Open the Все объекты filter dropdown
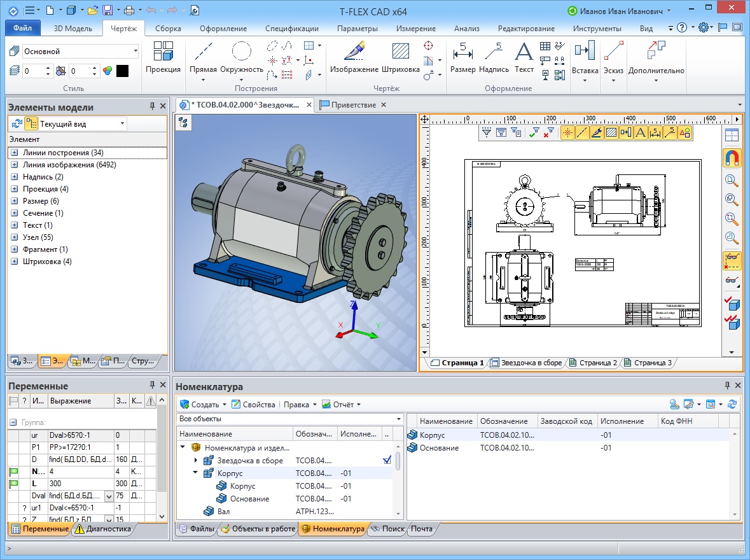Viewport: 750px width, 560px height. (398, 419)
